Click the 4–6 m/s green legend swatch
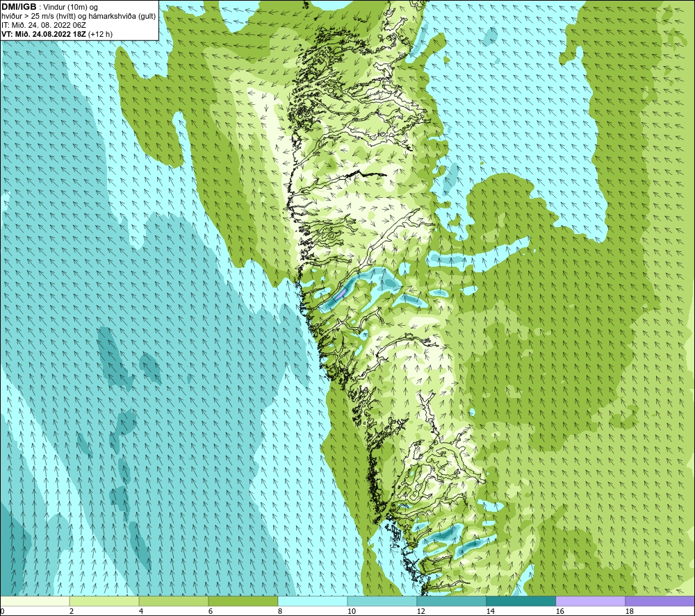Image resolution: width=695 pixels, height=616 pixels. coord(174,601)
